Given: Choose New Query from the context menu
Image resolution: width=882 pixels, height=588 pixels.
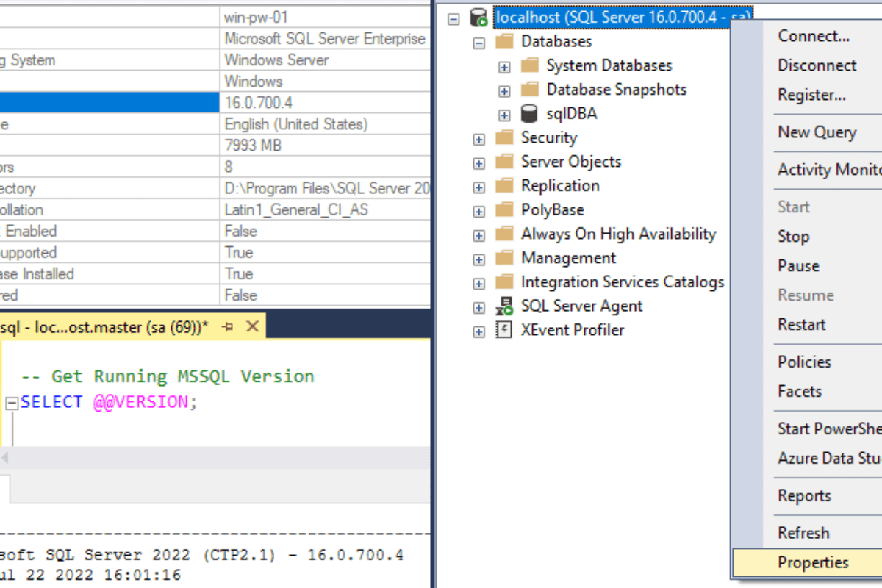Looking at the screenshot, I should point(817,132).
